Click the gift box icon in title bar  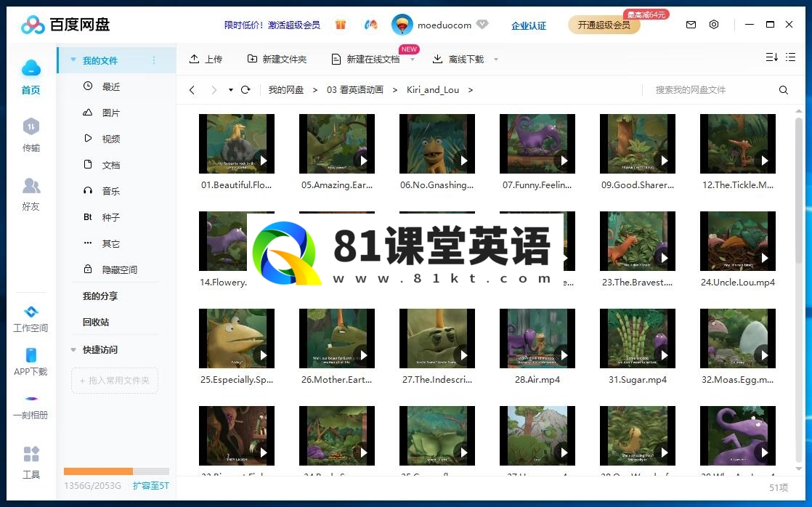click(x=340, y=25)
